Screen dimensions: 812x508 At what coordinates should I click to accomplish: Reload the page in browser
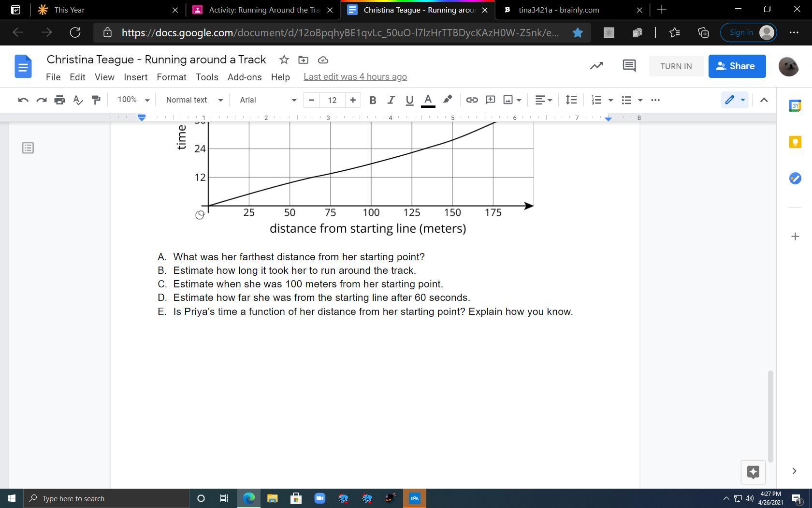point(75,32)
